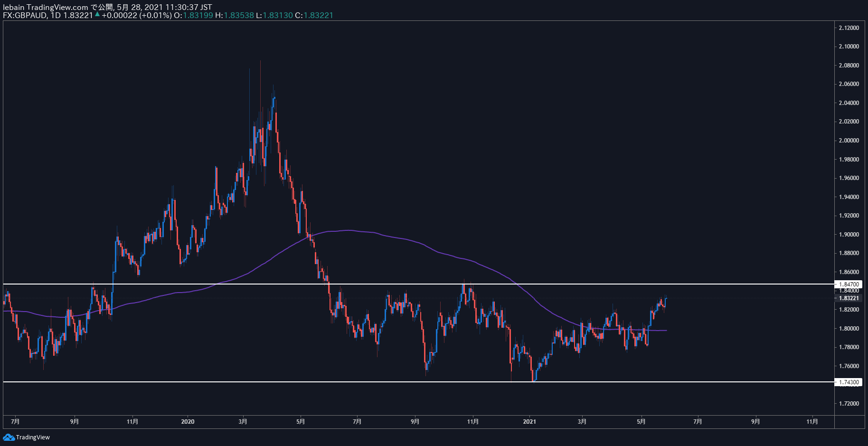Click the low value L:1.83130

click(x=274, y=15)
